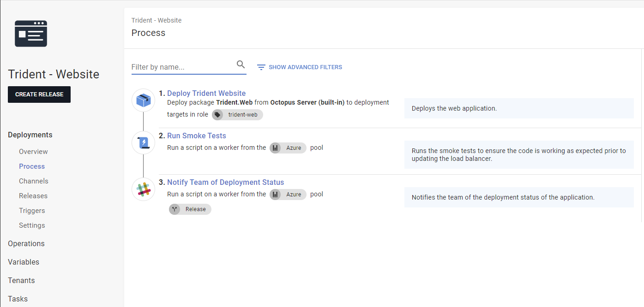Open the Deploy Trident Website step
The image size is (644, 307).
[206, 93]
